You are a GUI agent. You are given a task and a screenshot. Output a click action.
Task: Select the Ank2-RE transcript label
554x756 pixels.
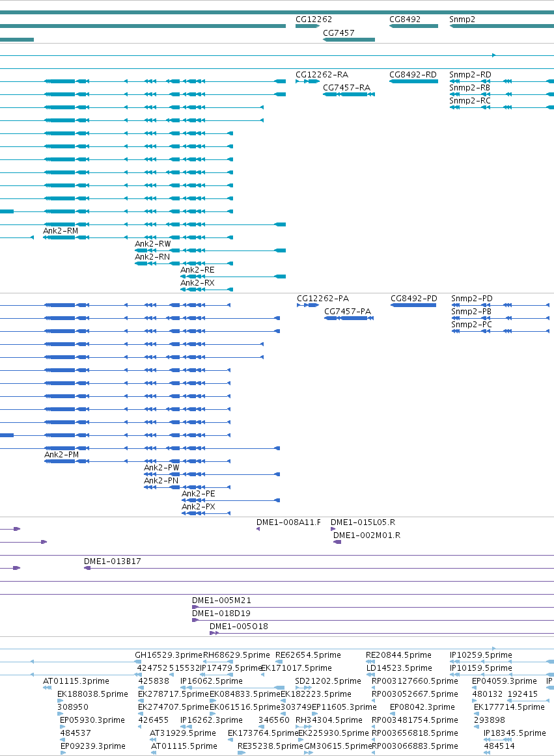point(197,270)
